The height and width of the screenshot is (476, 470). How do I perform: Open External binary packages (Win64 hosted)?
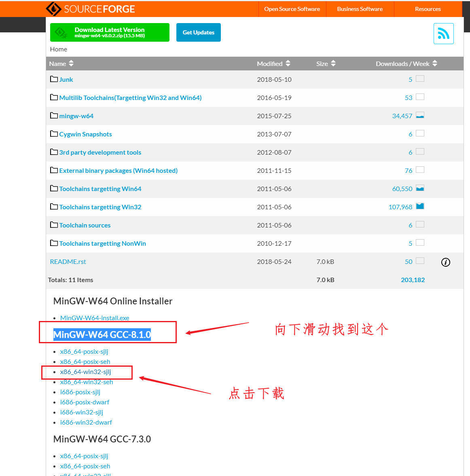click(119, 171)
